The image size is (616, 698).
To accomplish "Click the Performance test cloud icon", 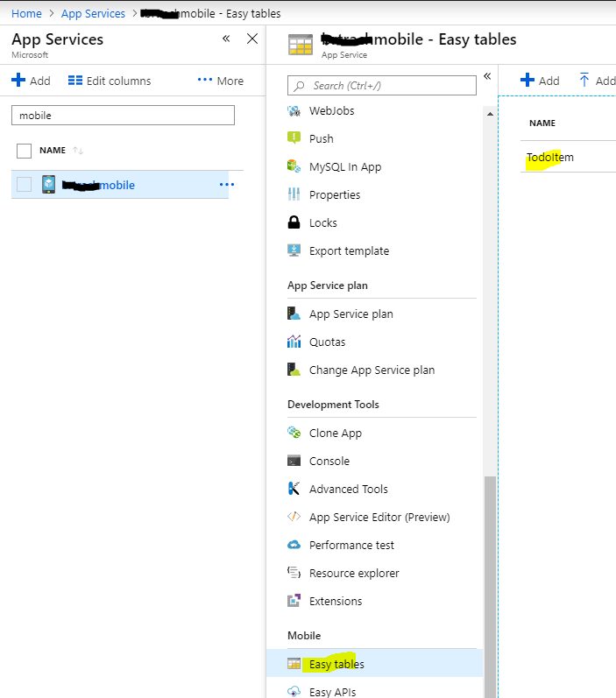I will (x=294, y=545).
